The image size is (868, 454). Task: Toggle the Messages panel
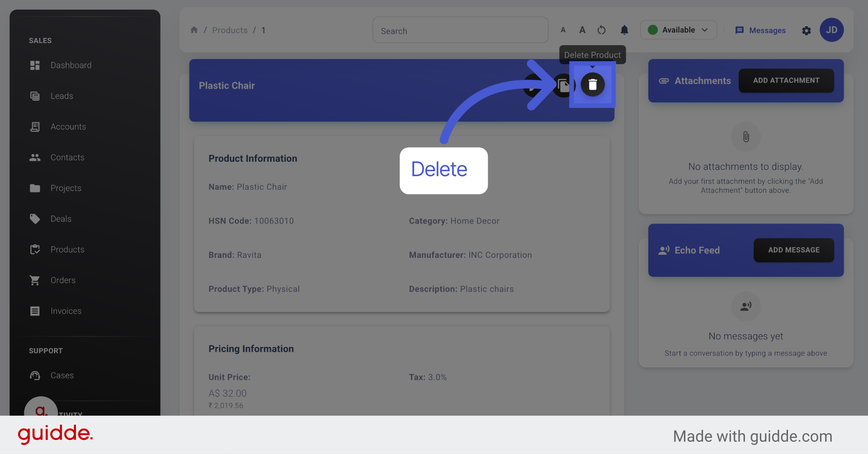tap(760, 30)
